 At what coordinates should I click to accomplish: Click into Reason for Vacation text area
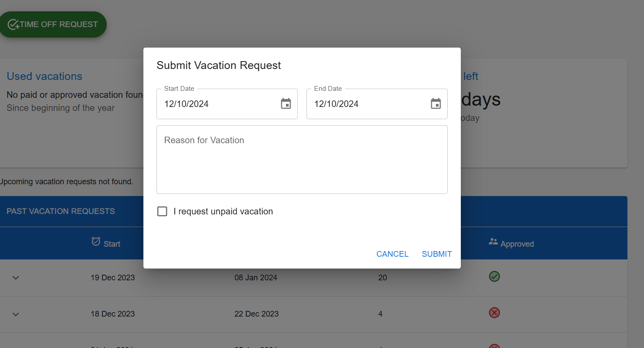302,160
